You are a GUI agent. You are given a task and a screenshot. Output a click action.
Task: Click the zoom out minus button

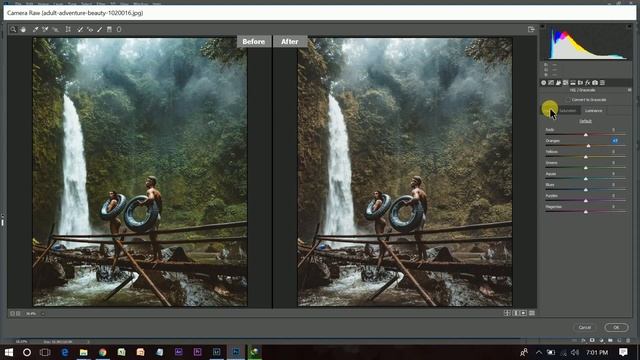[x=12, y=313]
